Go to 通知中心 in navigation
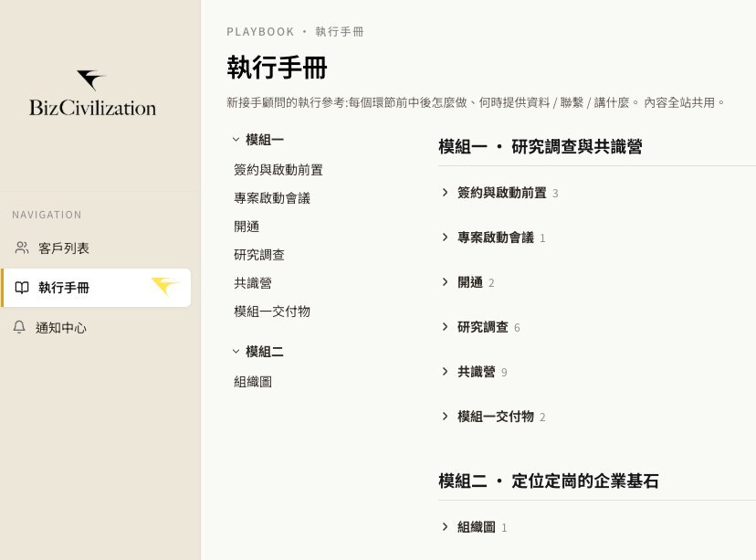Screen dimensions: 756x560 click(x=96, y=327)
